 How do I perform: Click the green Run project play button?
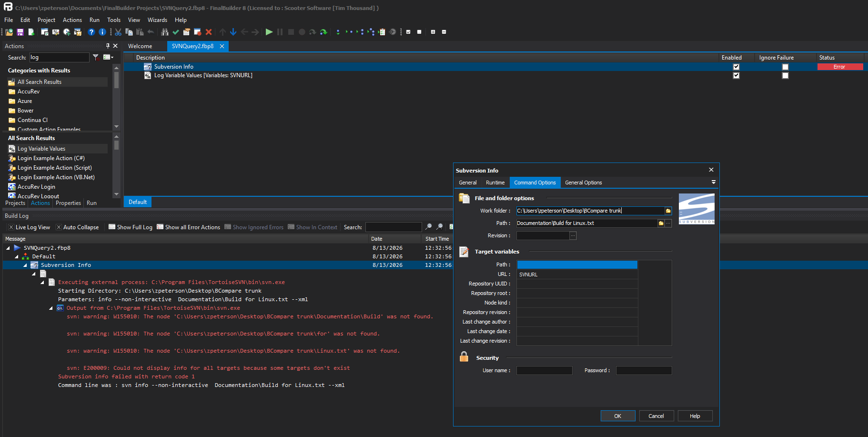269,32
